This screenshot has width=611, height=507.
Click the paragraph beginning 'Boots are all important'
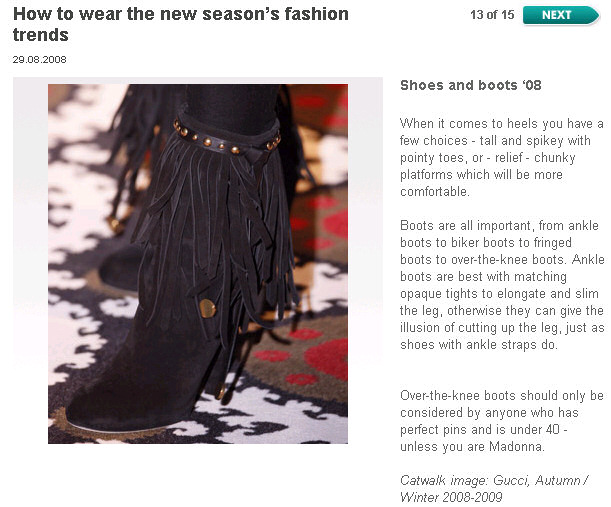[x=502, y=285]
